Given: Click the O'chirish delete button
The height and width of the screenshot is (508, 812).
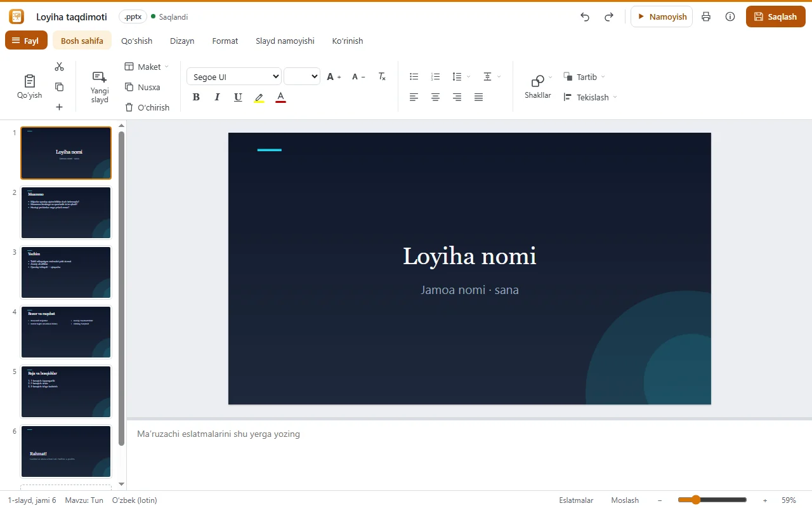Looking at the screenshot, I should click(x=147, y=107).
